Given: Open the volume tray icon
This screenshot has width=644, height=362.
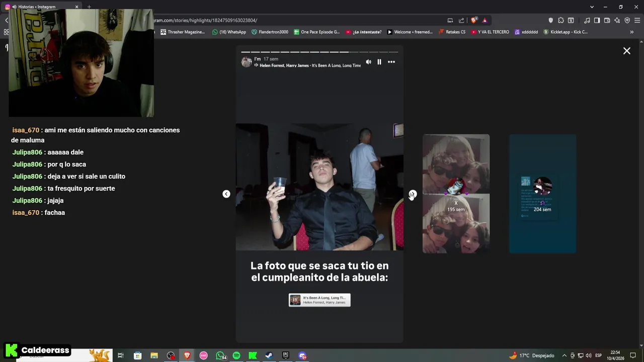Looking at the screenshot, I should click(x=589, y=355).
